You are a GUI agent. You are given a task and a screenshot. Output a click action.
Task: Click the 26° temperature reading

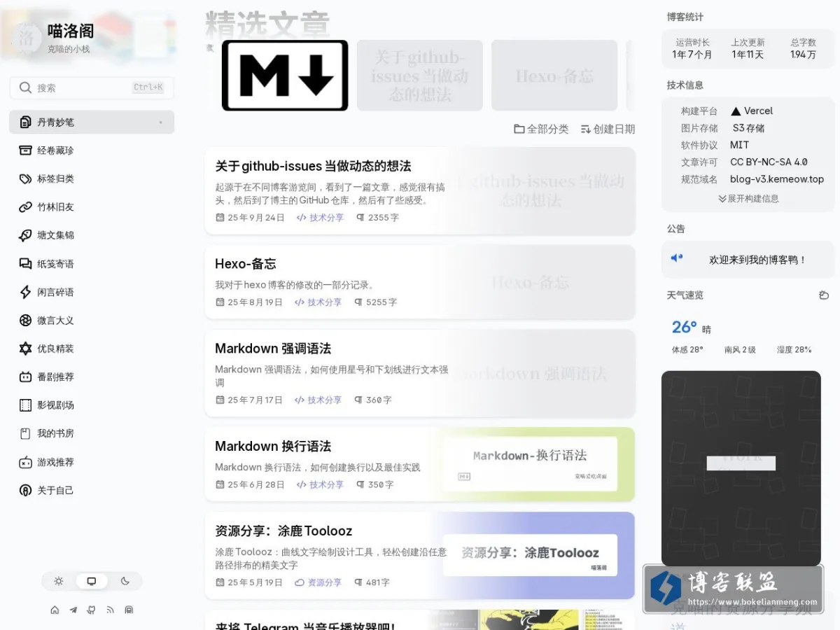[684, 327]
